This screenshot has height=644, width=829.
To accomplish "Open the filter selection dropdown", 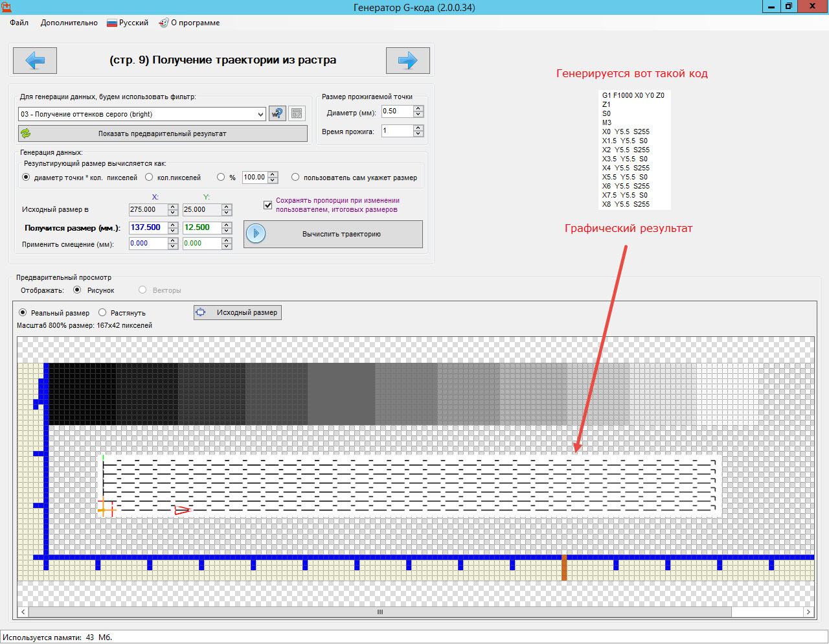I will [142, 114].
